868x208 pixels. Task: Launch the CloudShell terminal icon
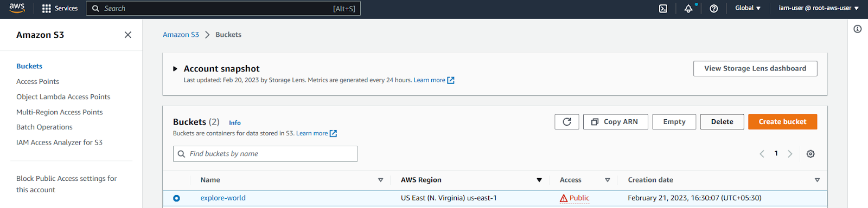(x=663, y=8)
